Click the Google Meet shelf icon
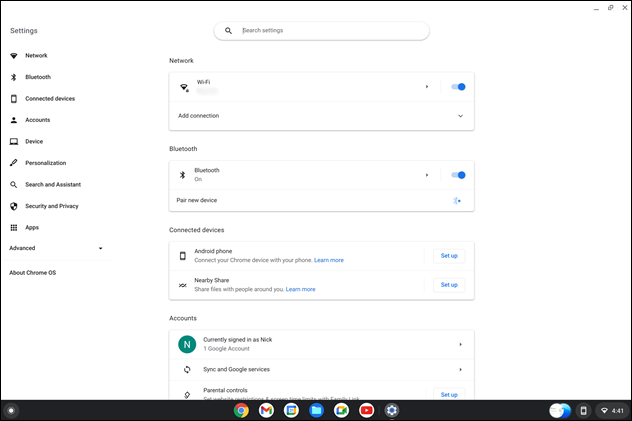 [341, 410]
